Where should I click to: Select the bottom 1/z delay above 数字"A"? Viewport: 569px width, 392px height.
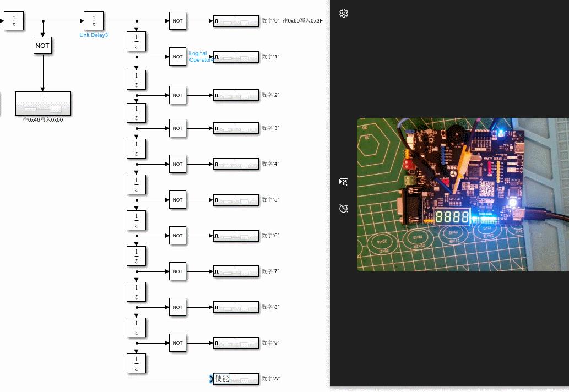(x=136, y=363)
